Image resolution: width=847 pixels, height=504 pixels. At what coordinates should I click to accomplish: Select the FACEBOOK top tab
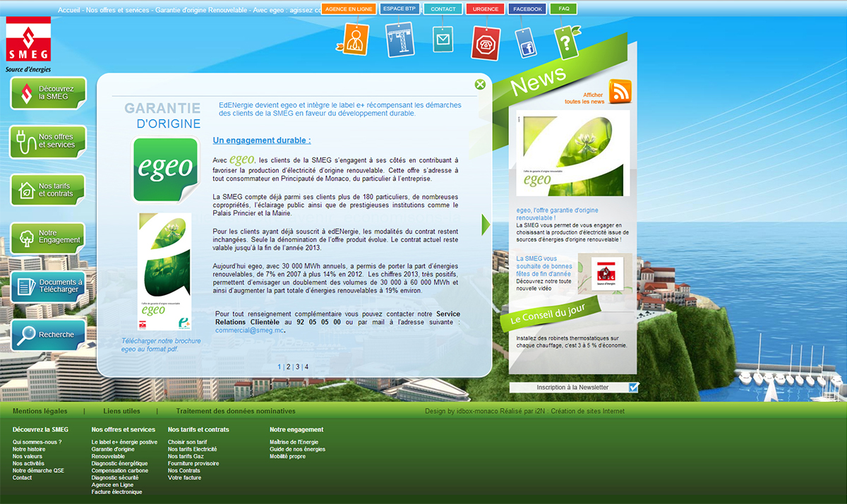tap(527, 9)
